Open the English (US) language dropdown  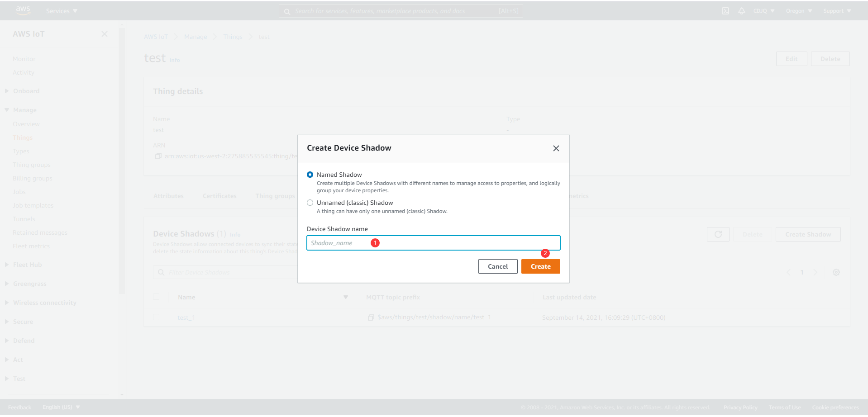61,407
